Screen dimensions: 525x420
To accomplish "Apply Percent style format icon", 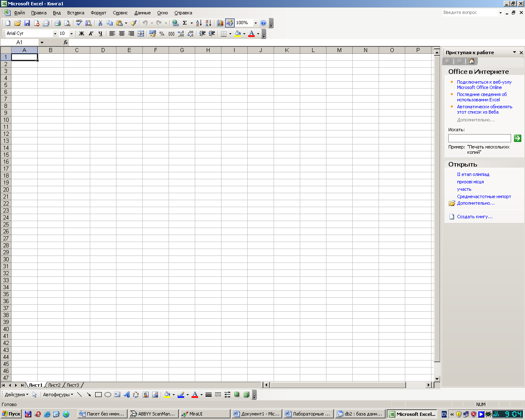I will [162, 34].
